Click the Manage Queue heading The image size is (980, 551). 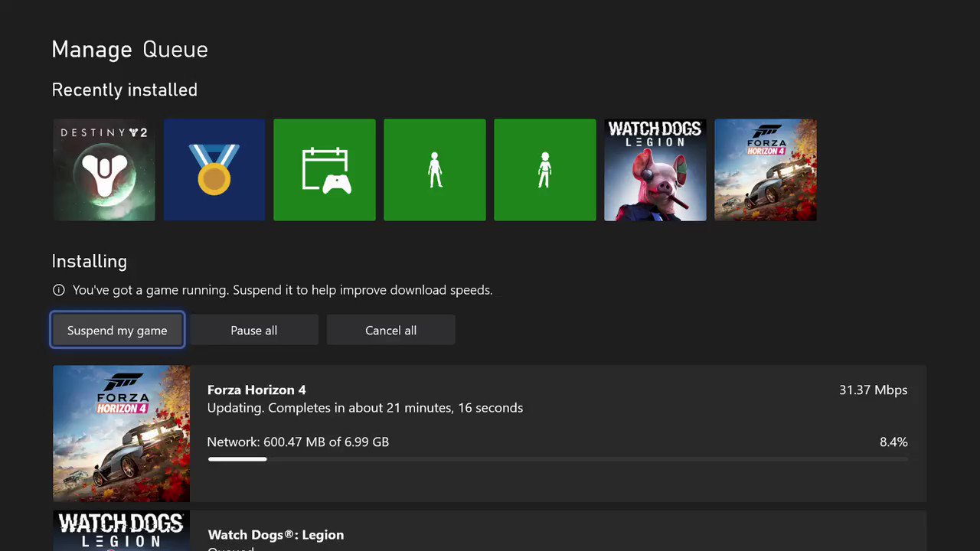129,50
